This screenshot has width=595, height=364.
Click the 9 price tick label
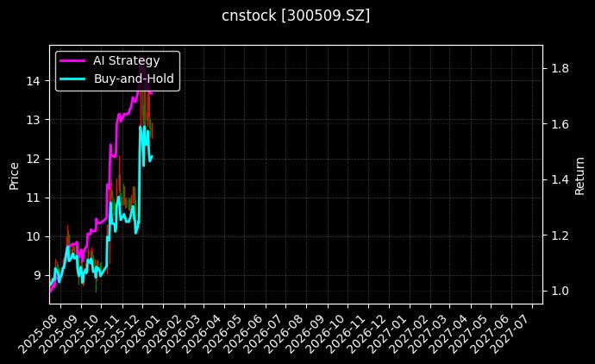click(36, 275)
